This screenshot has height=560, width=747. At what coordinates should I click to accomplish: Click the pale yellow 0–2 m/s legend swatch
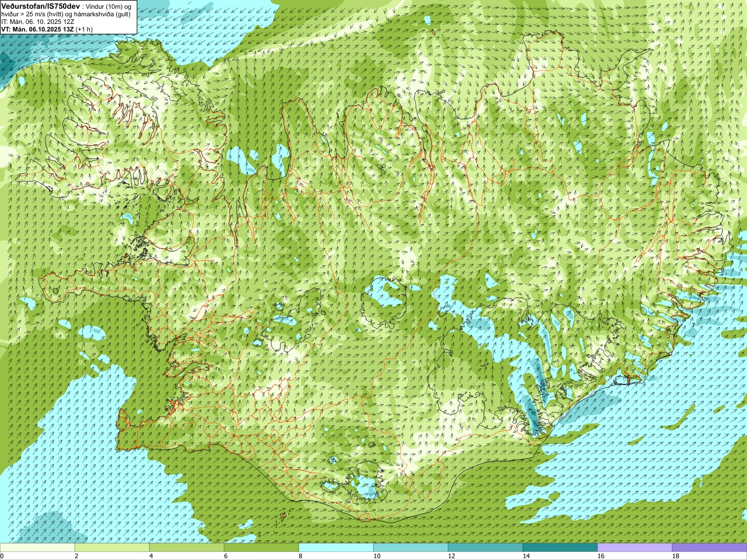(37, 548)
